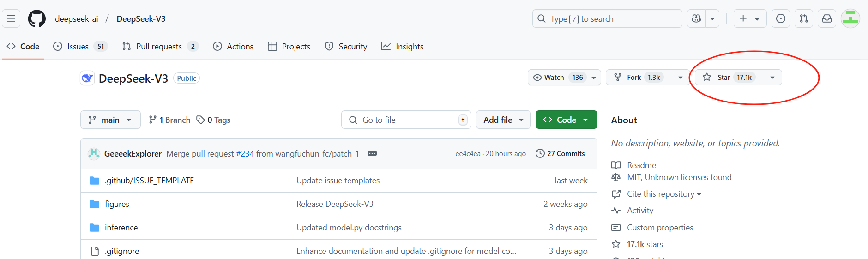868x259 pixels.
Task: View the 1 Branch link
Action: tap(169, 120)
